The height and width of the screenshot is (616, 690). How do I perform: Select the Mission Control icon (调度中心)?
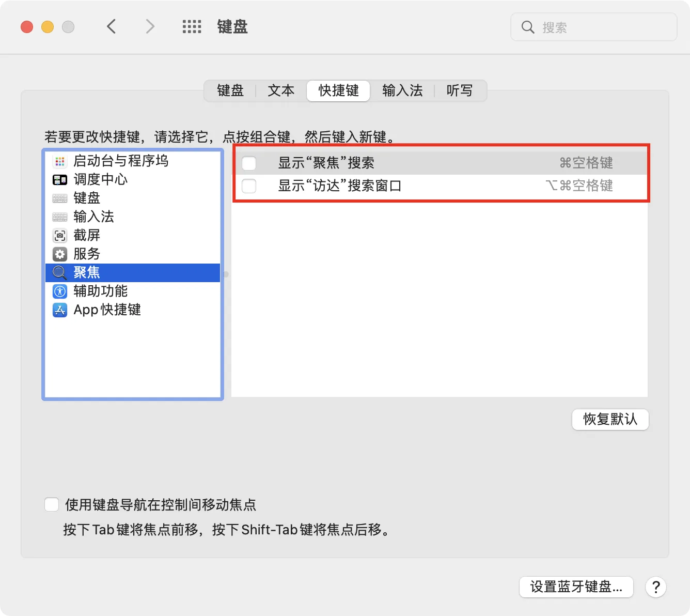tap(60, 180)
